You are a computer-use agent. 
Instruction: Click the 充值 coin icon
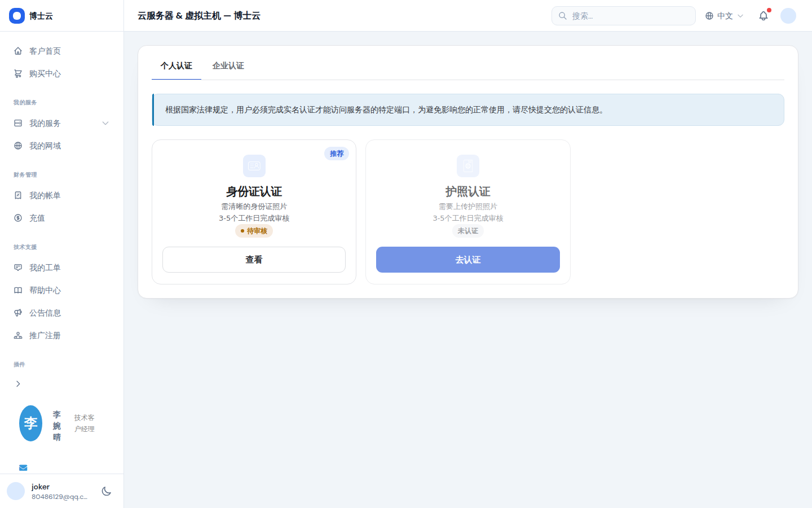(18, 218)
